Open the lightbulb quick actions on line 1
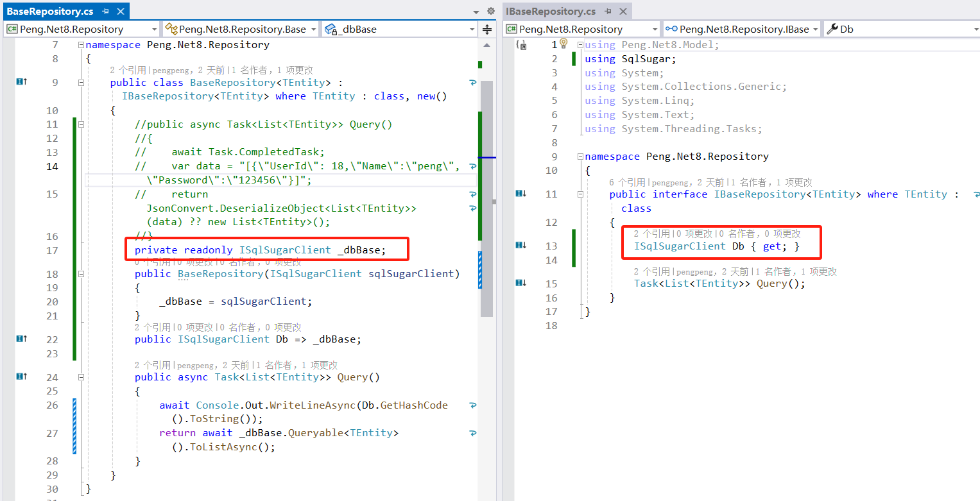 (563, 44)
